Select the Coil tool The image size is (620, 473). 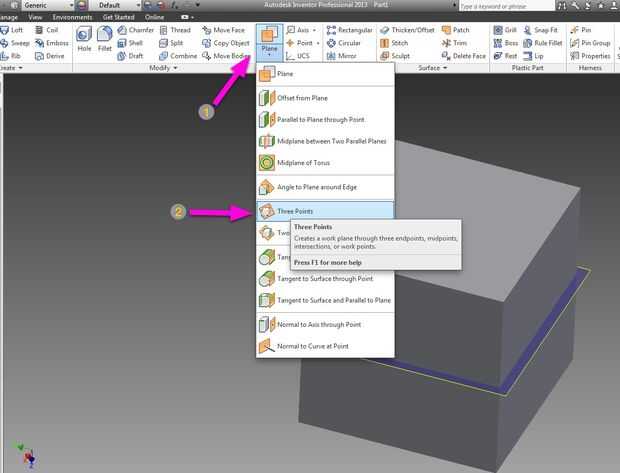(46, 30)
